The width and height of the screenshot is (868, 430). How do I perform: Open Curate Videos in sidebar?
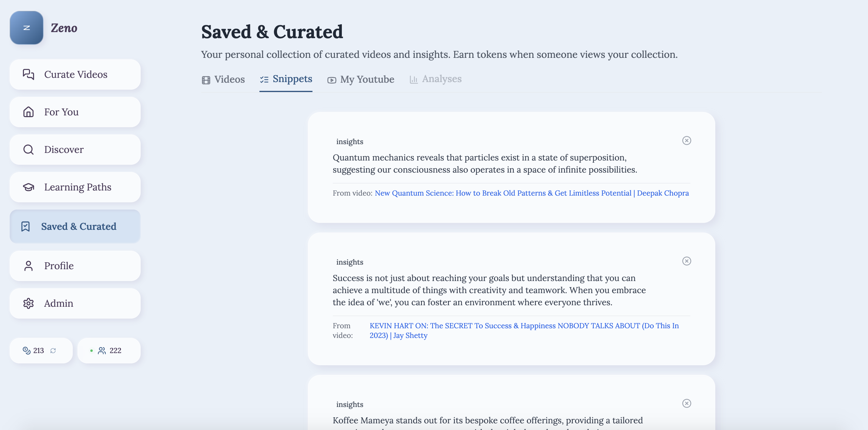coord(75,74)
